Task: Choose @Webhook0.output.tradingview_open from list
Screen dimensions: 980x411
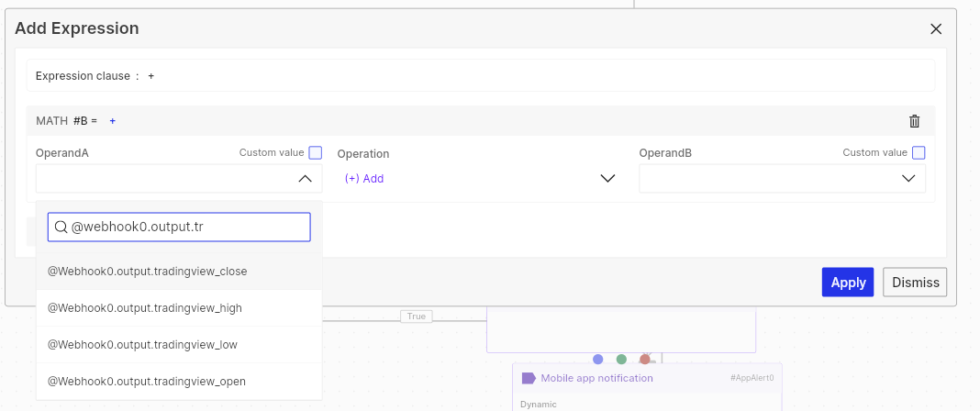Action: 179,381
